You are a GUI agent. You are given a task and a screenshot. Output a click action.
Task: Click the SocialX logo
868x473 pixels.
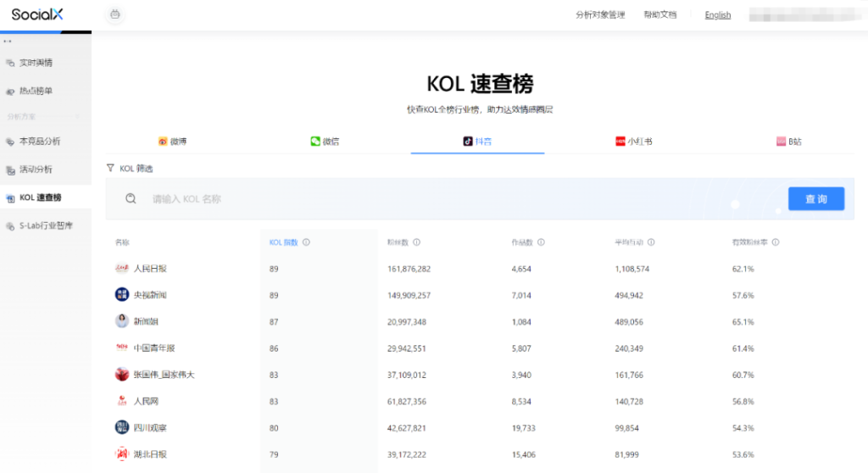pos(37,14)
